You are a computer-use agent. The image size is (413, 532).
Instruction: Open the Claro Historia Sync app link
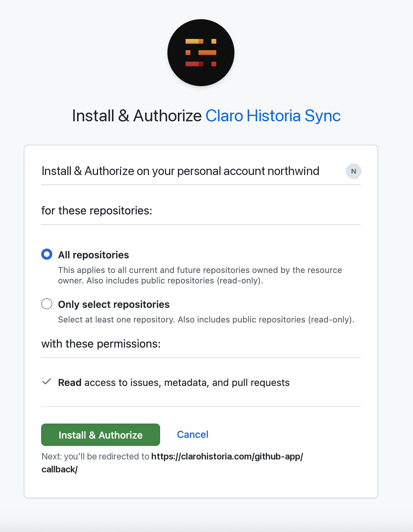pos(273,116)
